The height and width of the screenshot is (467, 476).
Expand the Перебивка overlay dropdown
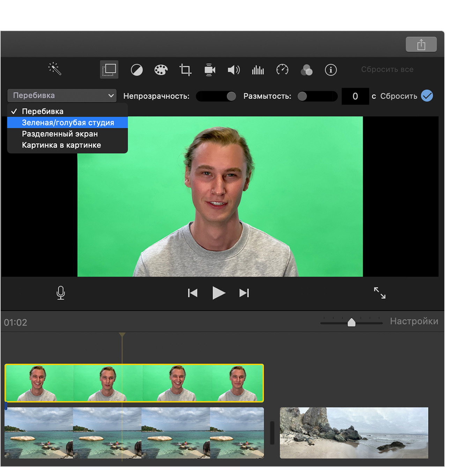point(62,95)
